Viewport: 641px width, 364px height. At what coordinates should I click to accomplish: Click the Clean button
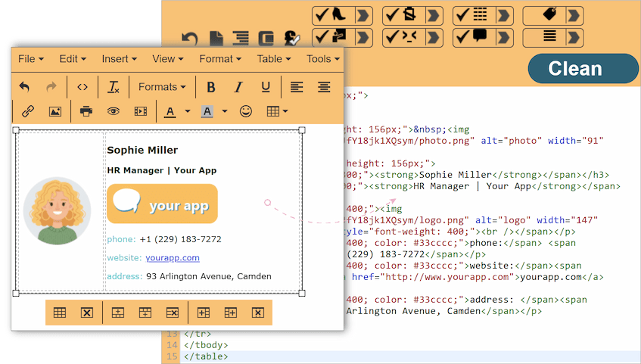[583, 68]
